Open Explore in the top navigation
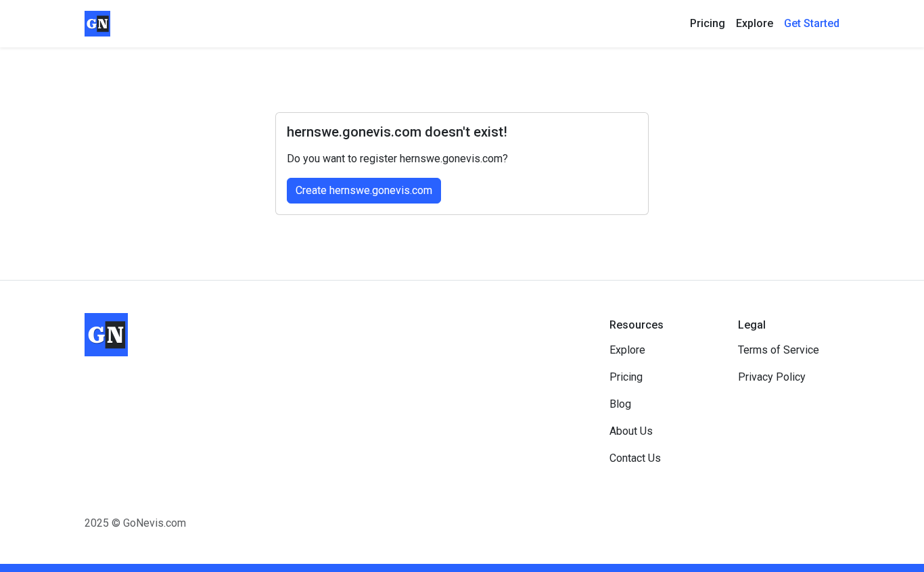Viewport: 924px width, 572px height. 754,24
